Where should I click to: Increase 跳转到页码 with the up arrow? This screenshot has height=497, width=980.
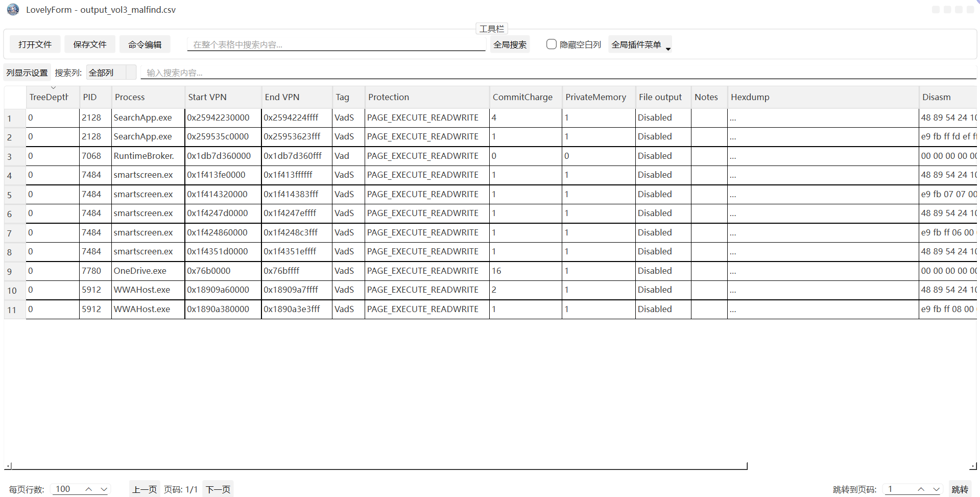tap(921, 489)
